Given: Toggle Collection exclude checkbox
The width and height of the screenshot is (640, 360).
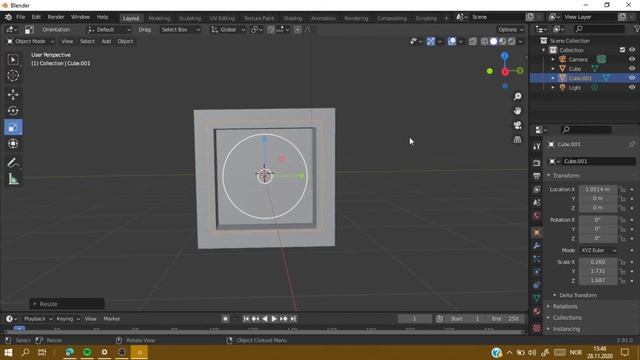Looking at the screenshot, I should click(622, 50).
